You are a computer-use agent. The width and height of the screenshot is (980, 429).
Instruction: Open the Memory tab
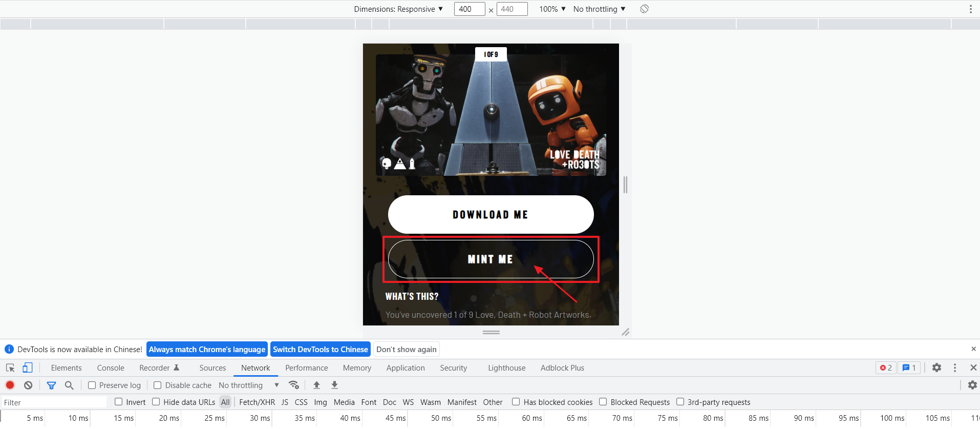(357, 367)
